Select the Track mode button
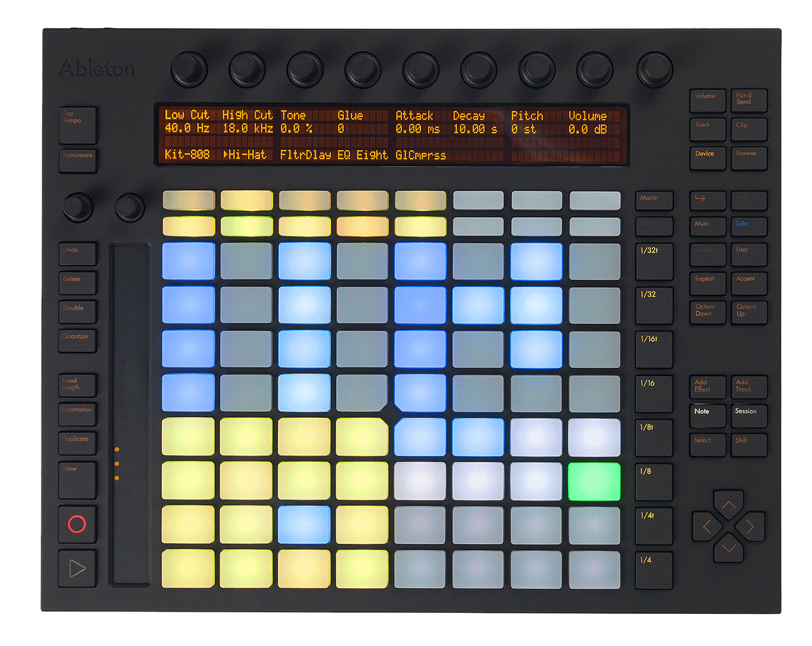Viewport: 812px width, 646px height. click(x=707, y=129)
